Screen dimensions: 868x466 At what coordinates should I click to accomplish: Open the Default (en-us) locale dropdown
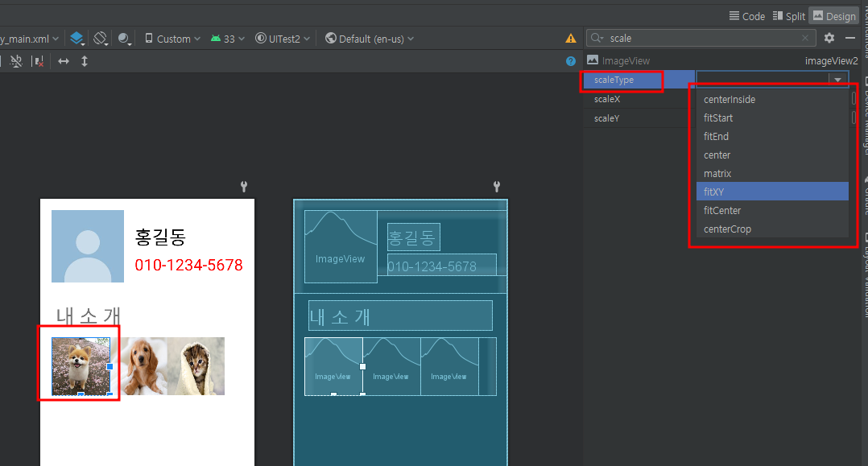click(370, 39)
